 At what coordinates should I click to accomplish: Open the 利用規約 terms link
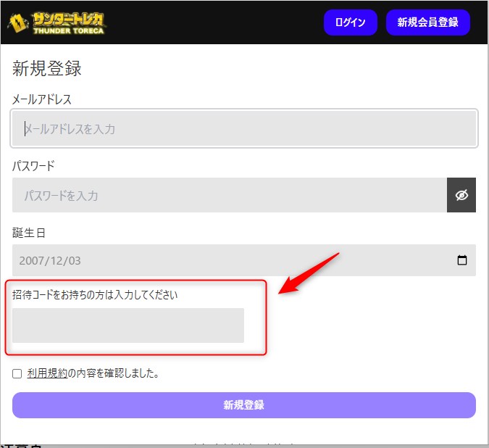(x=47, y=374)
